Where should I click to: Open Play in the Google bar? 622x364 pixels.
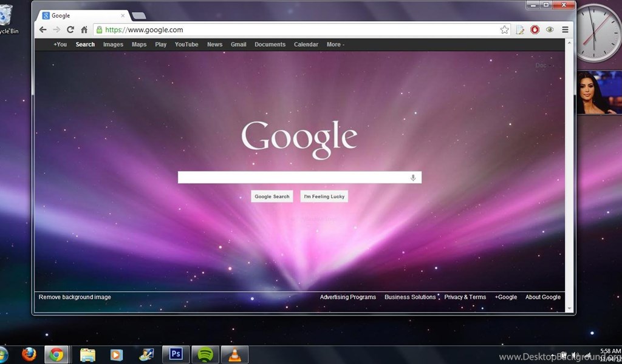click(160, 44)
